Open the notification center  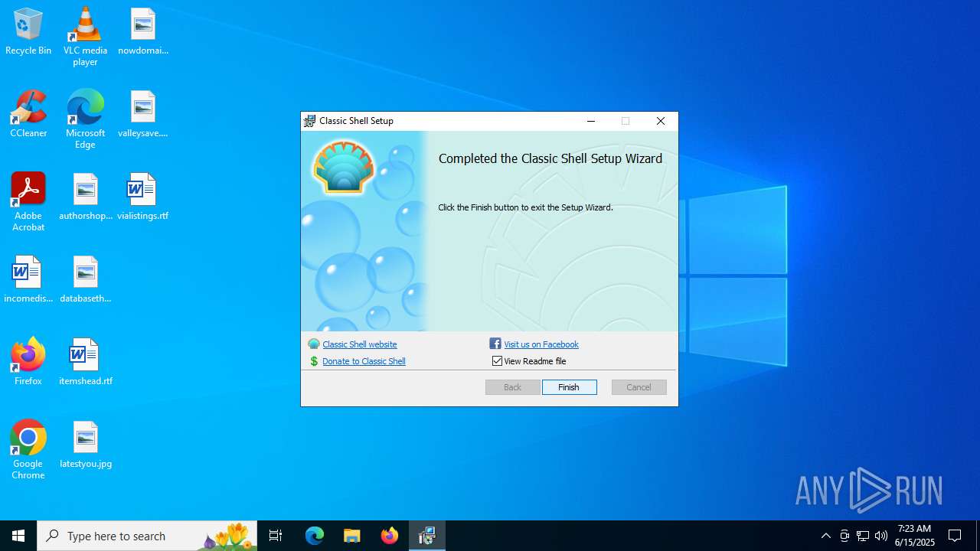955,536
